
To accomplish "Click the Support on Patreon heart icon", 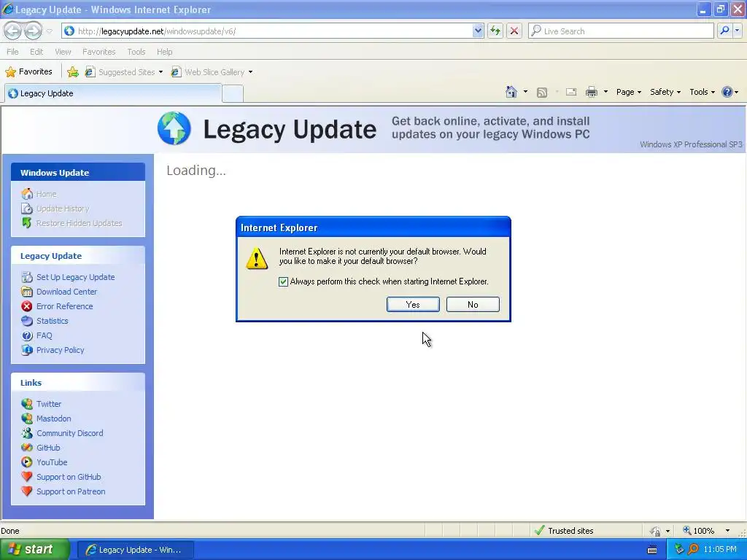I will [27, 491].
